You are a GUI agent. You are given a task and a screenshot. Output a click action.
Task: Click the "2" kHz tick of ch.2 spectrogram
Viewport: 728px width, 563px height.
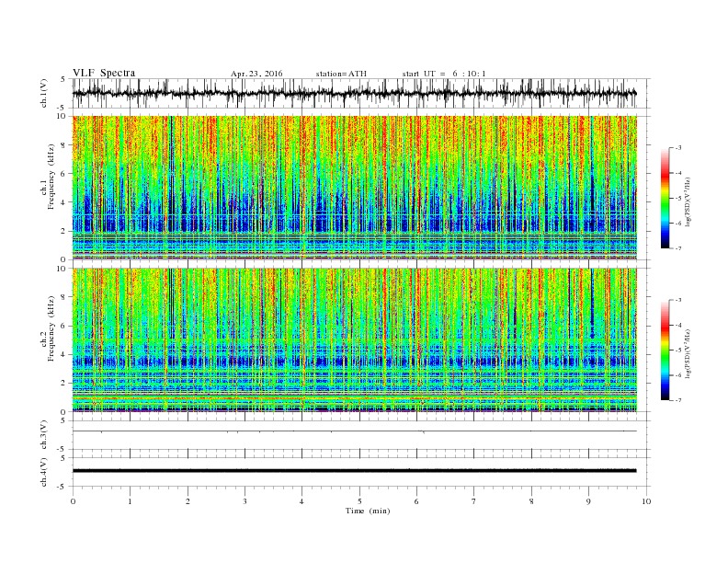click(64, 384)
